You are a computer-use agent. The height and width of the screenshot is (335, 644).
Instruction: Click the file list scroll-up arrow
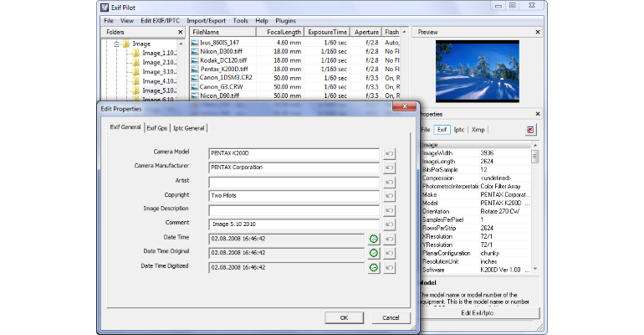pyautogui.click(x=404, y=32)
